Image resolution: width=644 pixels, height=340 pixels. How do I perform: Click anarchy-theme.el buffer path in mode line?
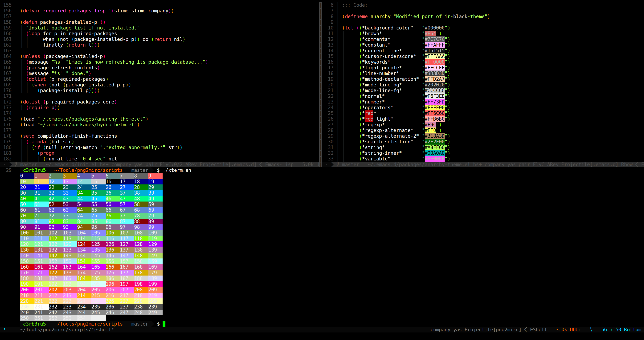(x=419, y=164)
